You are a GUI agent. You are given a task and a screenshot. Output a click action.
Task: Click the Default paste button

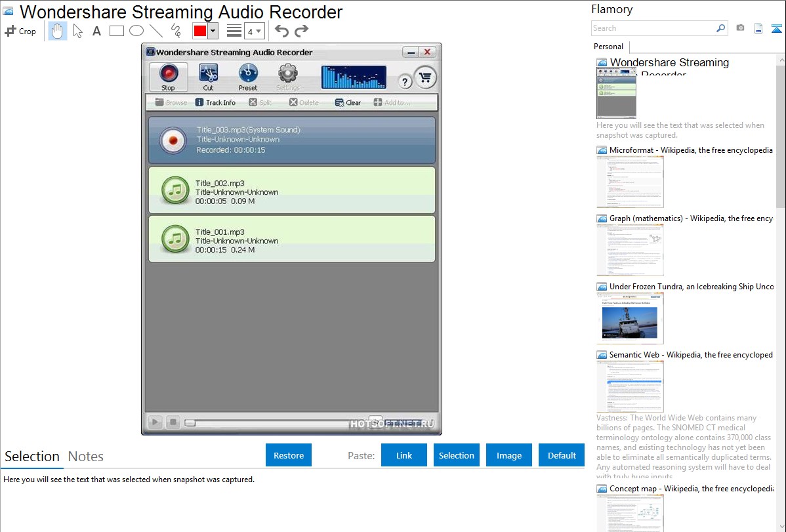click(562, 455)
